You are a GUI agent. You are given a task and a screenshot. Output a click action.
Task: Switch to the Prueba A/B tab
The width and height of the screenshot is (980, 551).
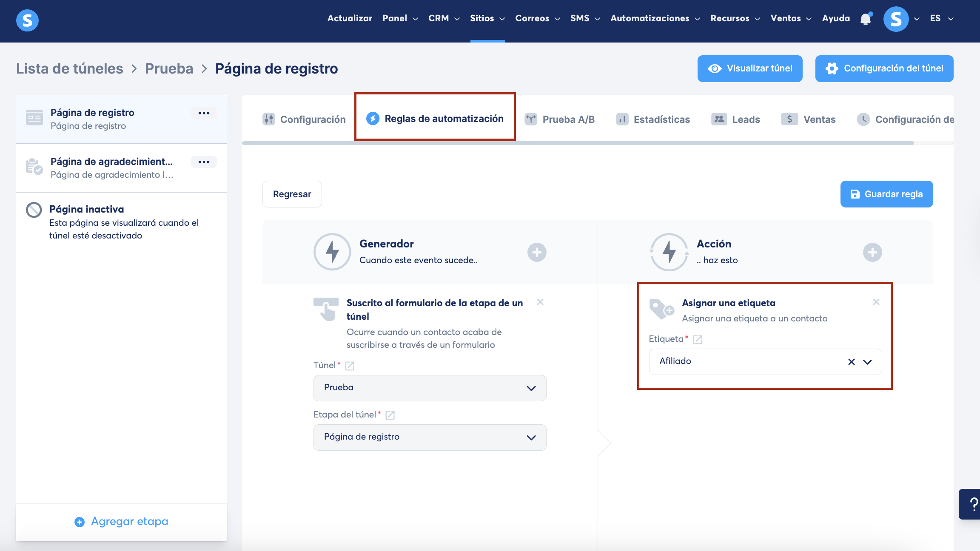pos(560,119)
